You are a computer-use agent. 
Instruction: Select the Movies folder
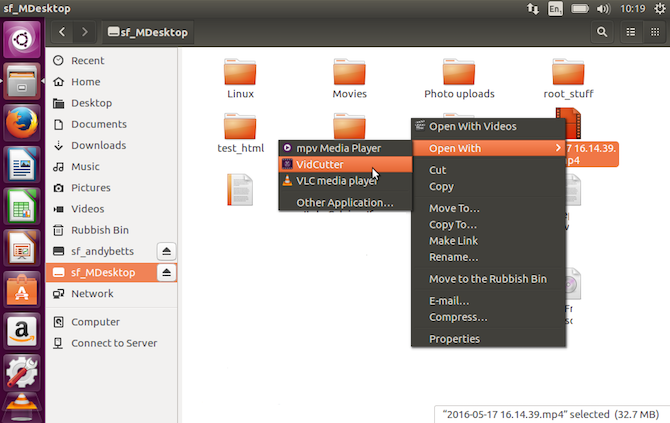[x=350, y=79]
